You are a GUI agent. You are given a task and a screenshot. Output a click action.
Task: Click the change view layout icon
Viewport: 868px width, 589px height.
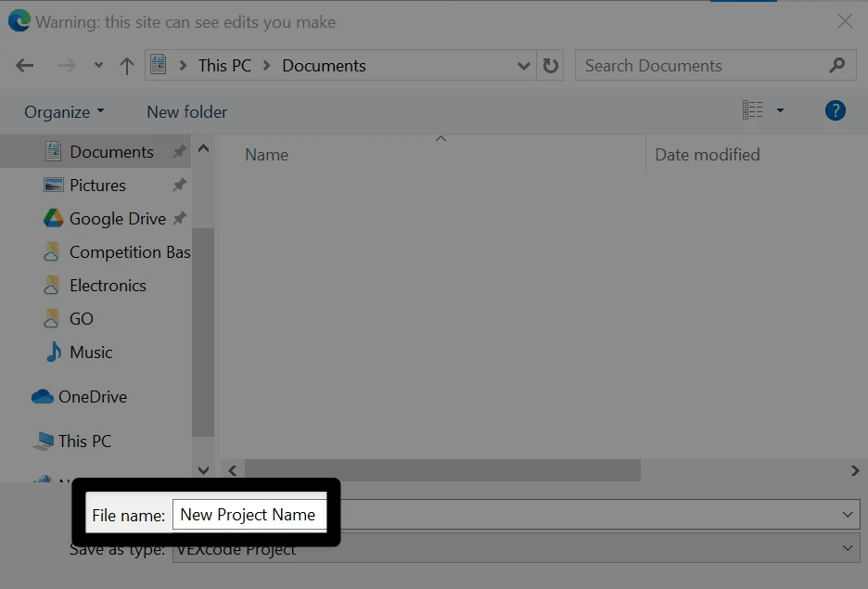tap(754, 109)
